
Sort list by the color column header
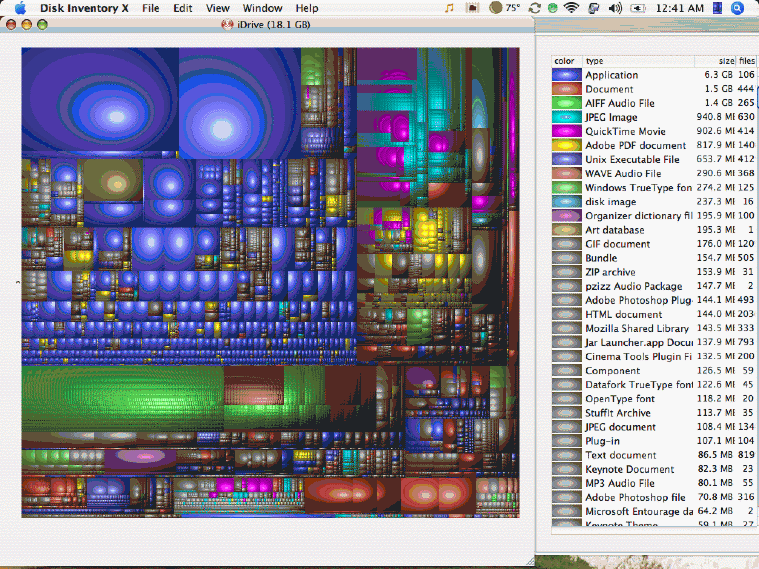pyautogui.click(x=567, y=61)
